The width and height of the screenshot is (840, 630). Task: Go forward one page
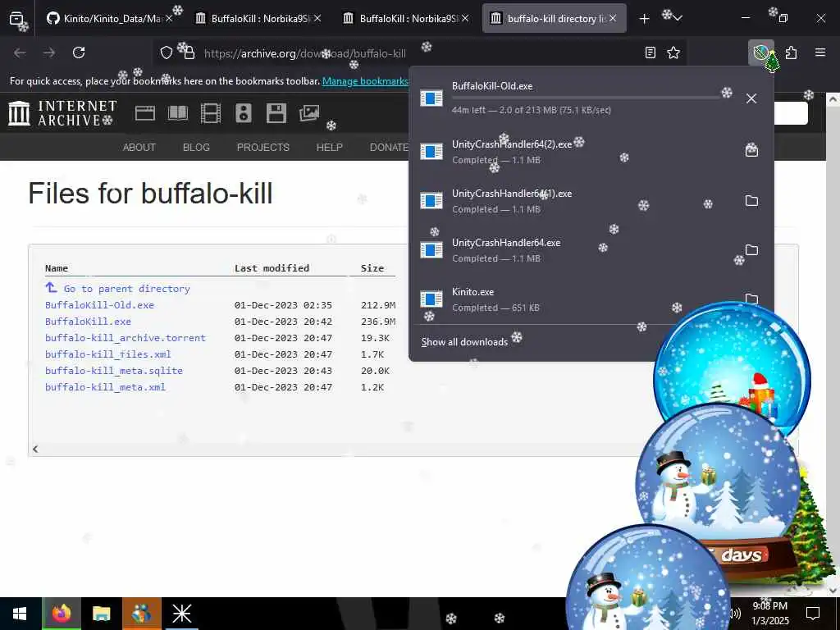(x=49, y=52)
